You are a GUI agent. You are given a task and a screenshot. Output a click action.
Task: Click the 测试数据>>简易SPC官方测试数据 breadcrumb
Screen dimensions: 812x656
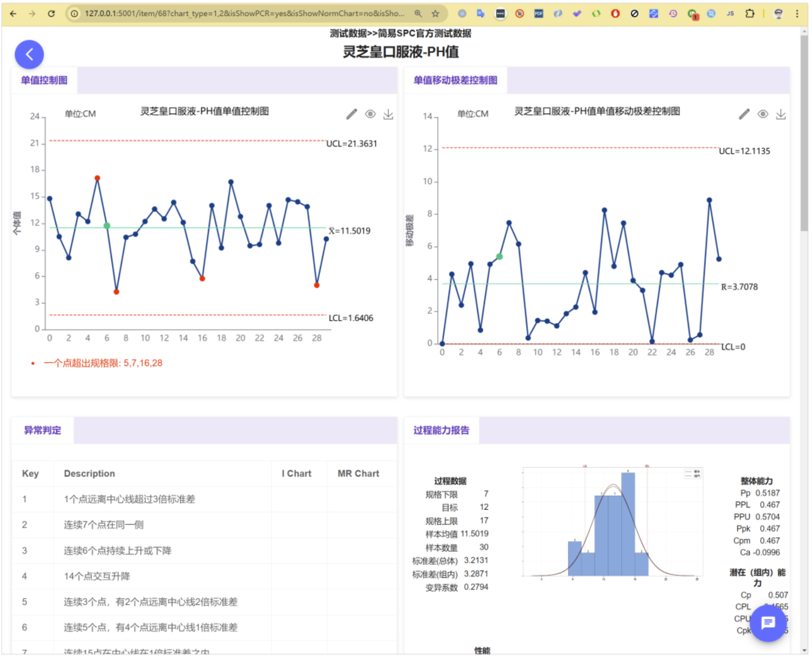click(x=400, y=33)
